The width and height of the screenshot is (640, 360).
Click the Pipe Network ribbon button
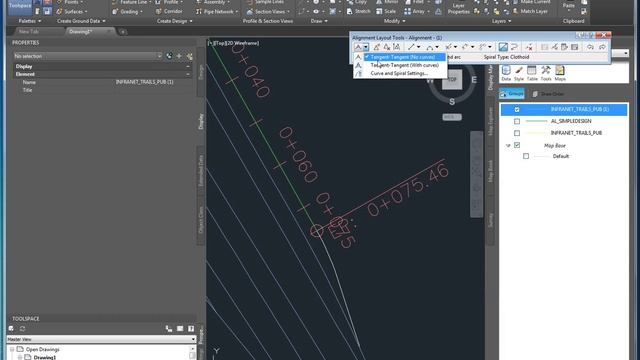217,12
